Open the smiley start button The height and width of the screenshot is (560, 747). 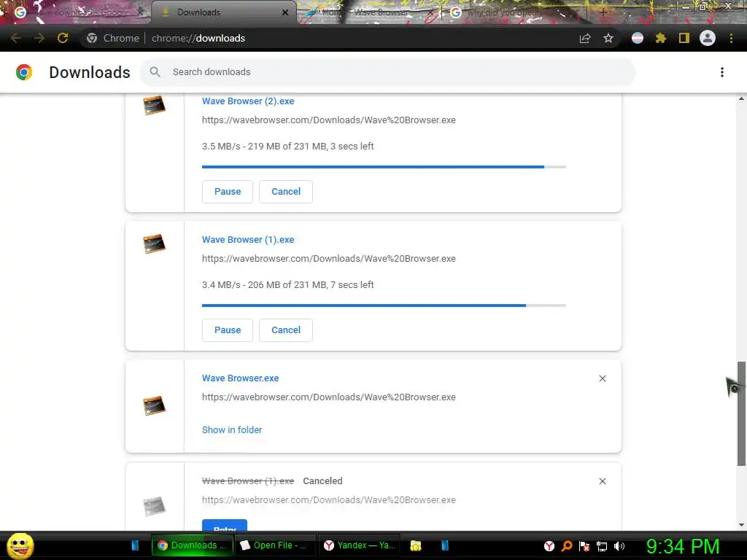click(20, 545)
